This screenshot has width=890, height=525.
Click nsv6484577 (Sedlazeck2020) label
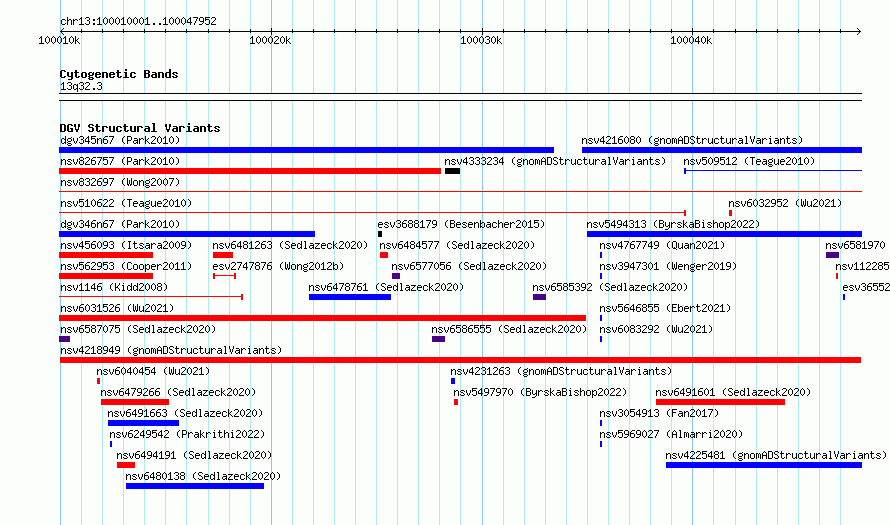click(457, 245)
